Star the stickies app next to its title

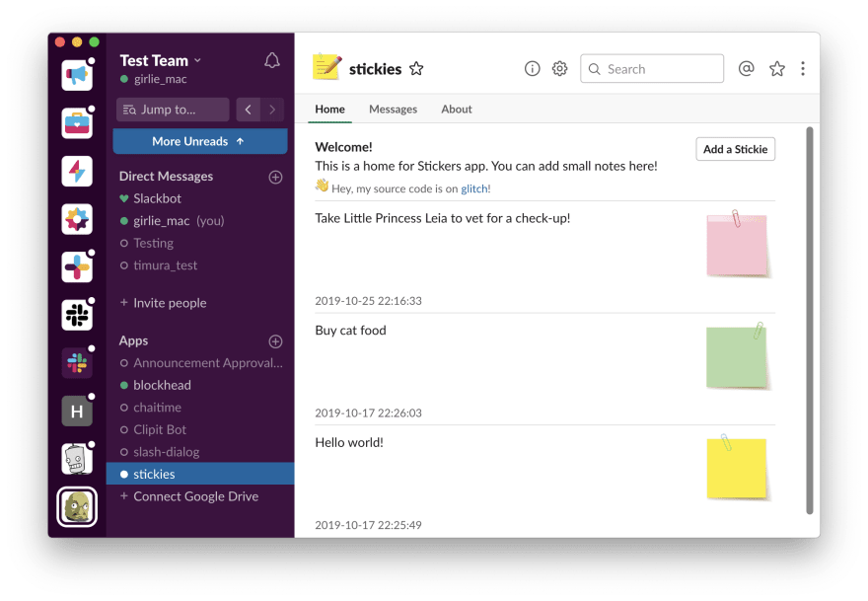coord(416,69)
